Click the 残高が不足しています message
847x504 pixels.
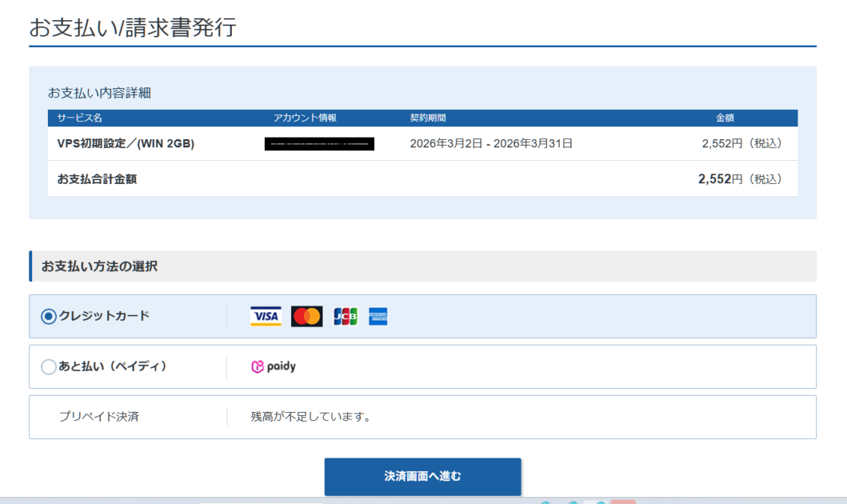pos(311,417)
